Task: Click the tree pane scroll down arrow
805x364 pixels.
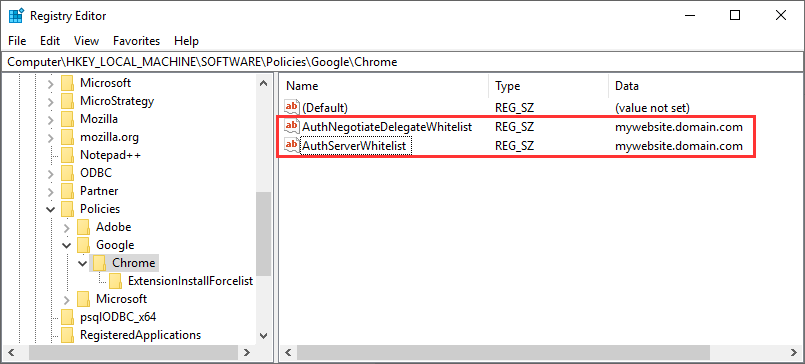Action: pyautogui.click(x=263, y=336)
